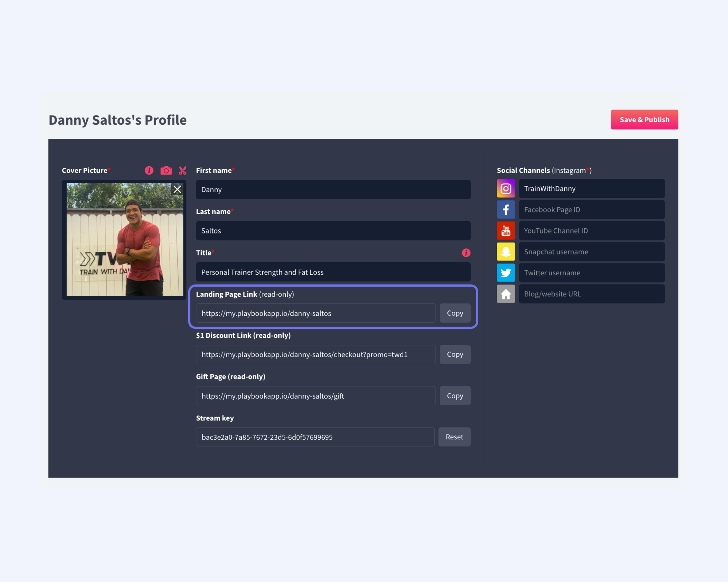
Task: Click the Cover Picture info icon
Action: pyautogui.click(x=149, y=170)
